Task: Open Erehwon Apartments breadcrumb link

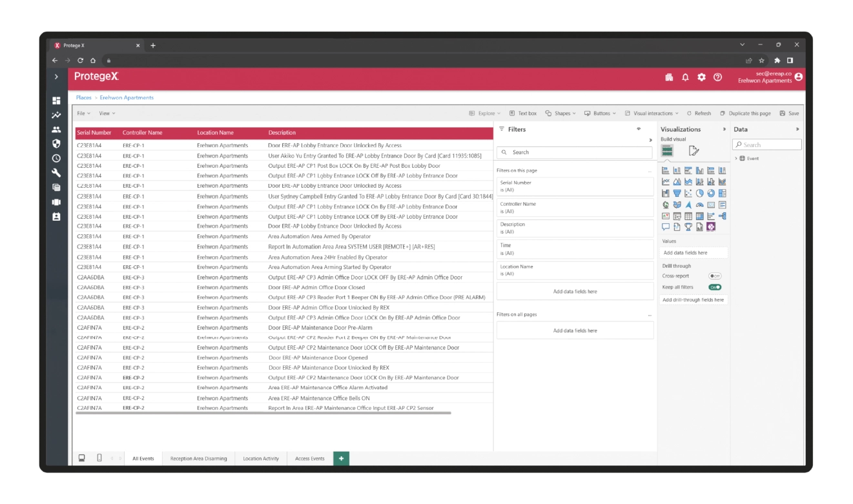Action: click(x=127, y=97)
